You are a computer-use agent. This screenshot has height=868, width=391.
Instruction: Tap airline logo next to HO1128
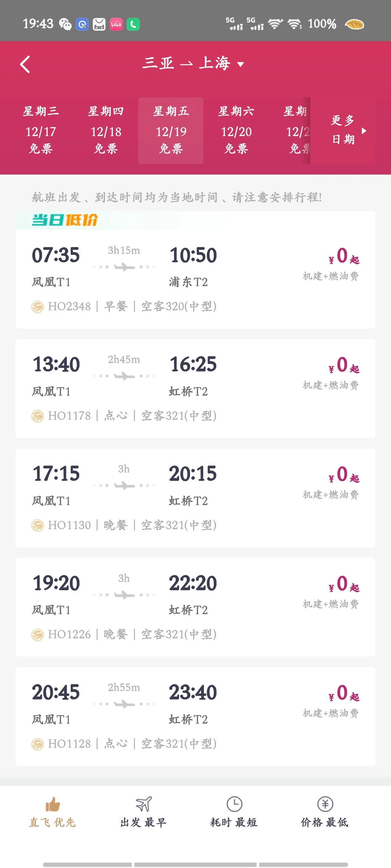coord(37,744)
